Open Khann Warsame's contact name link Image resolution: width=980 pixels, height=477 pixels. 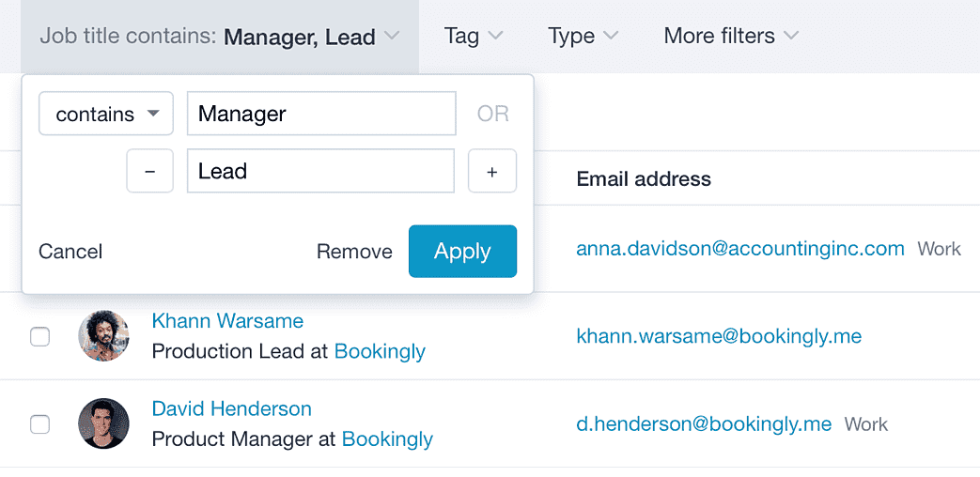click(227, 321)
